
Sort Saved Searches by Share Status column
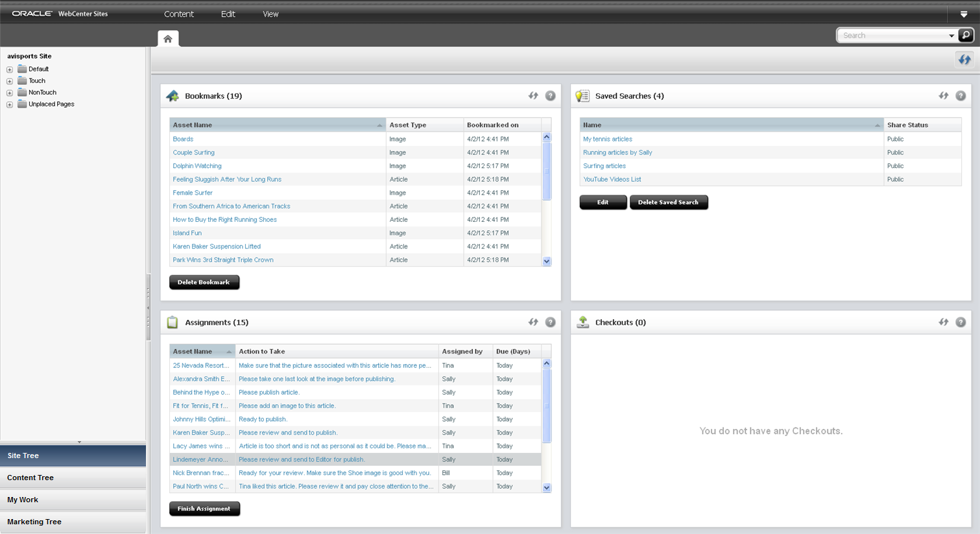(x=922, y=125)
